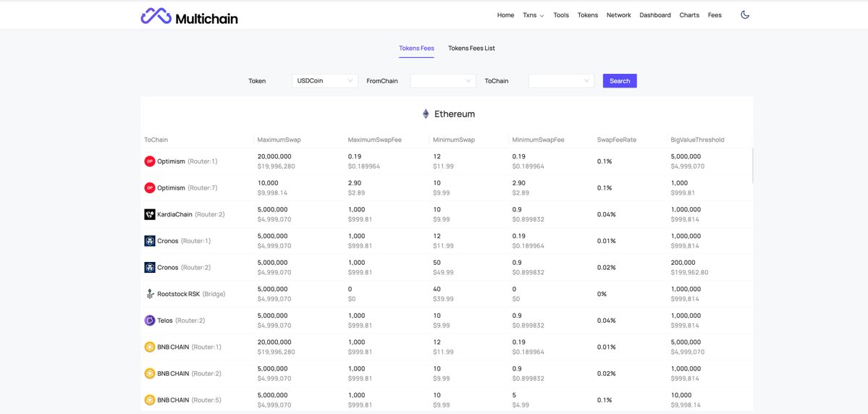Click BNB CHAIN (Router:1) chain name
The image size is (868, 414).
(190, 347)
